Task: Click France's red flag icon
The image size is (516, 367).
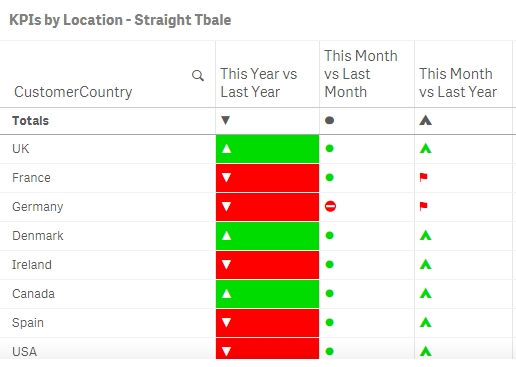Action: click(x=424, y=177)
